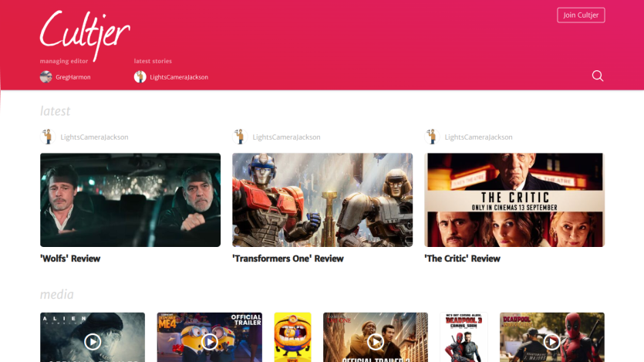Click the 'managing editor' label
The image size is (644, 362).
pos(64,61)
